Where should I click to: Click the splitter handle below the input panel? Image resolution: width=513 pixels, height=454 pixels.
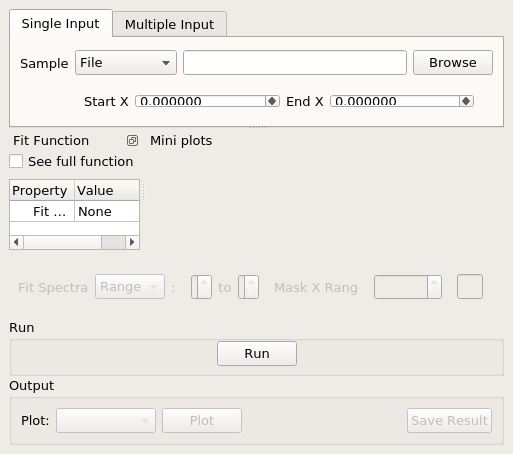coord(258,127)
